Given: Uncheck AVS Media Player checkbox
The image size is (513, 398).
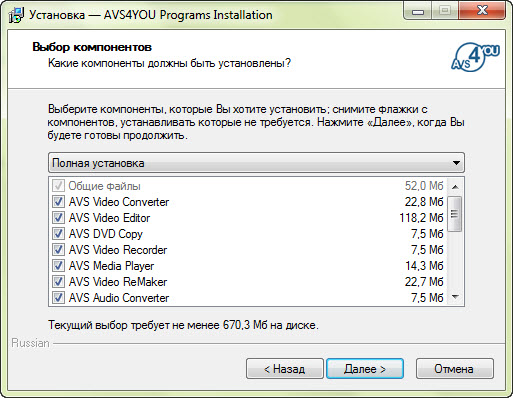Looking at the screenshot, I should [58, 266].
